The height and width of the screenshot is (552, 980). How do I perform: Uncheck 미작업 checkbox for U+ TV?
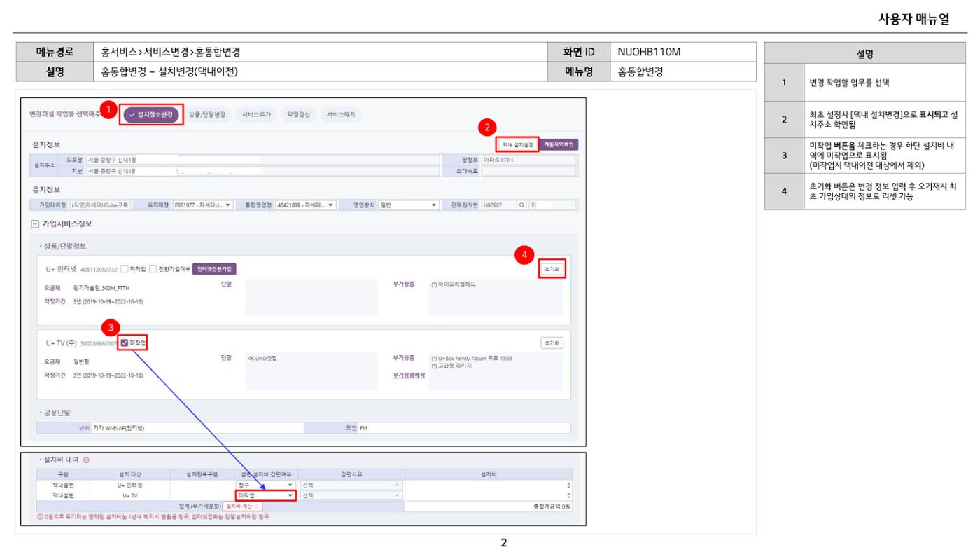[x=125, y=343]
